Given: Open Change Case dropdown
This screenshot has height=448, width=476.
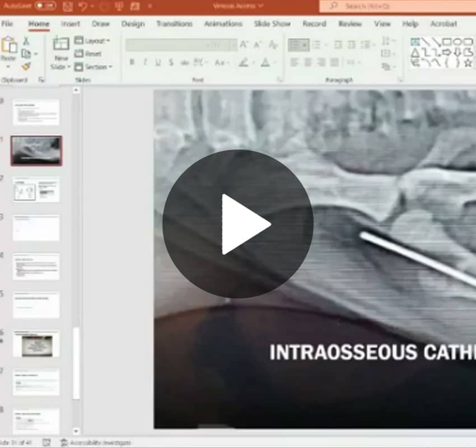Looking at the screenshot, I should [222, 63].
